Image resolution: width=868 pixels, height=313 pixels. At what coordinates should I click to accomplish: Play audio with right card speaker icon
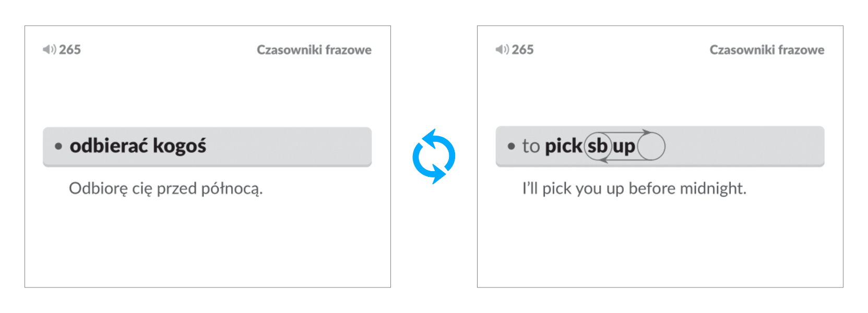502,50
